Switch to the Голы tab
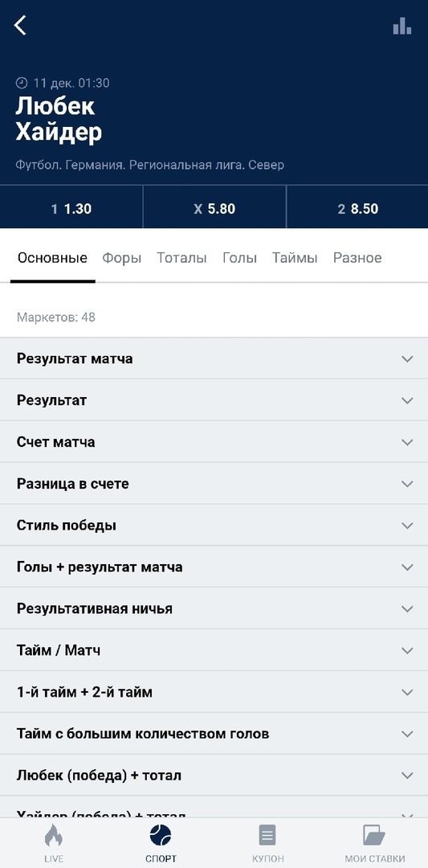 tap(239, 258)
